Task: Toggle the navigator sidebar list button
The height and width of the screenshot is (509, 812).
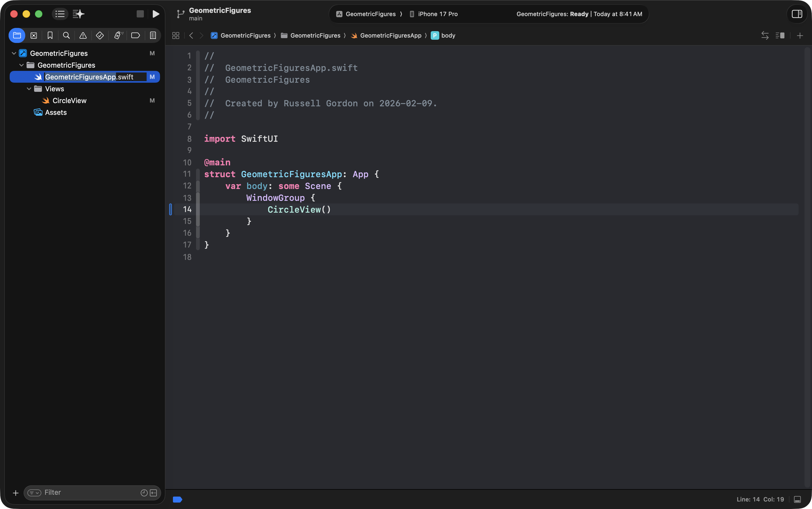Action: coord(60,14)
